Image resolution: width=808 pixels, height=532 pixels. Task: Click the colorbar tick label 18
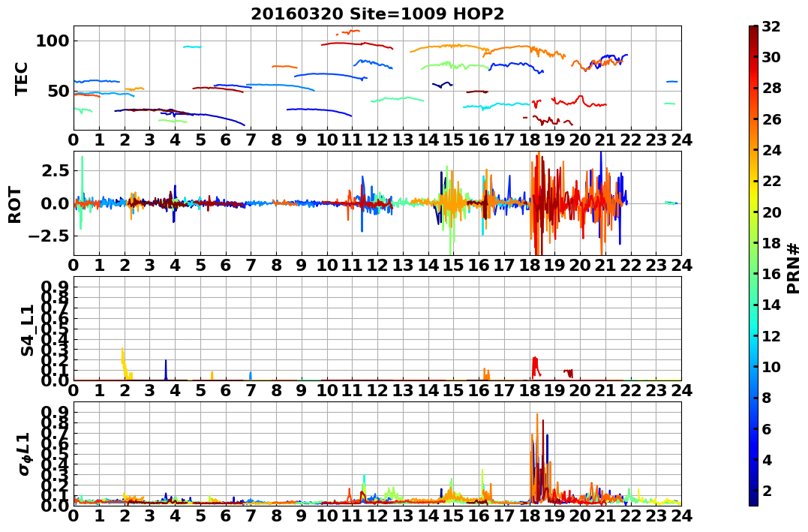[771, 243]
